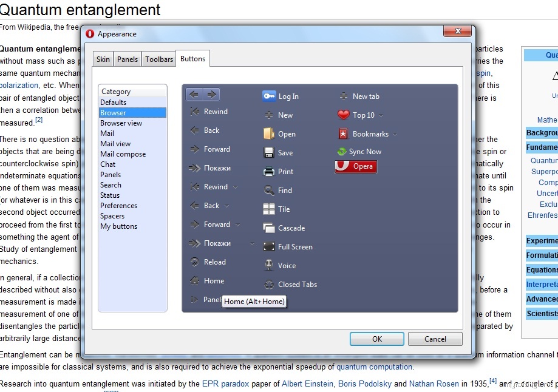558x392 pixels.
Task: Expand the Bookmarks dropdown arrow
Action: click(x=395, y=134)
